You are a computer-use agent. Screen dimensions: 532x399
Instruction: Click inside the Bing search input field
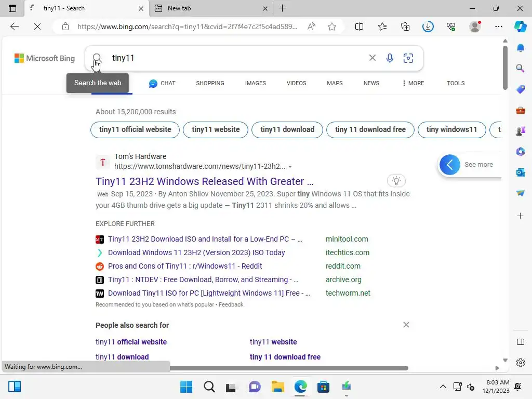237,58
